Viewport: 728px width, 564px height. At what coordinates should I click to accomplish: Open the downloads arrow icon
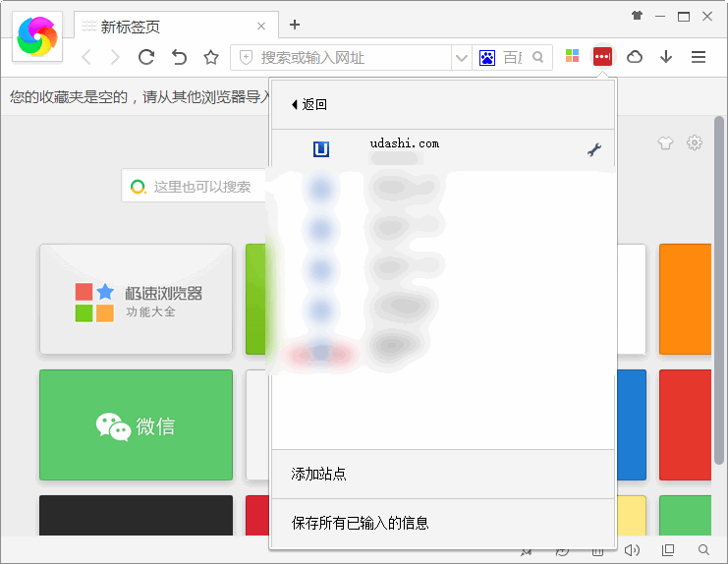[x=666, y=57]
